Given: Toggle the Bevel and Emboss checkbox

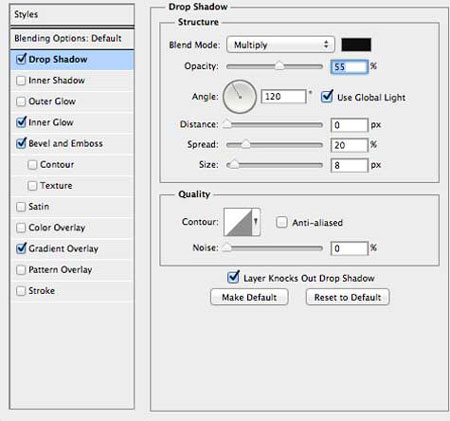Looking at the screenshot, I should (x=21, y=143).
